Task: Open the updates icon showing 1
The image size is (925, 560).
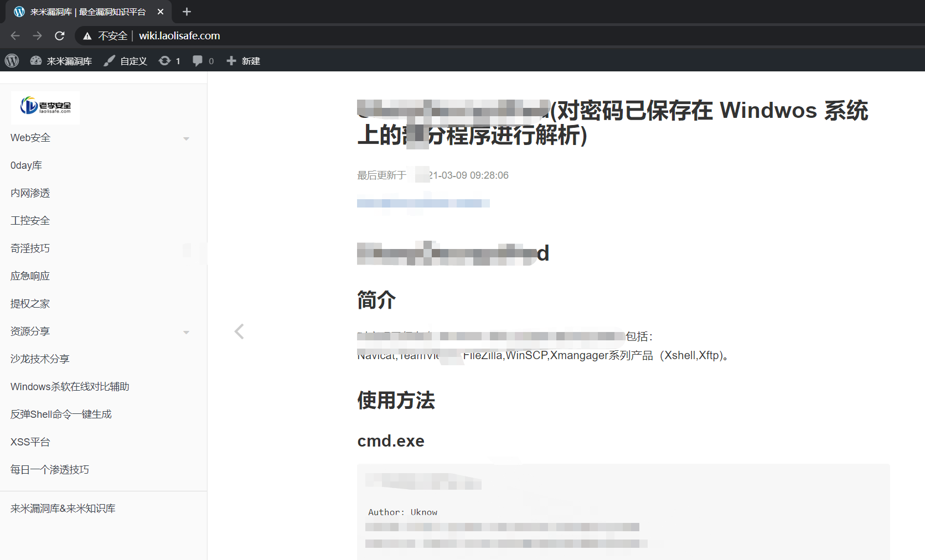Action: click(164, 61)
